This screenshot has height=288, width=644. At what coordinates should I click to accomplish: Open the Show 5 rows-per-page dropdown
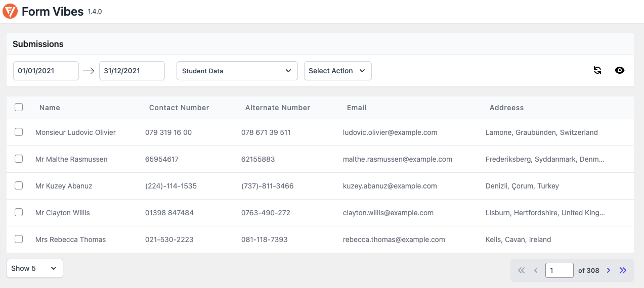pos(35,268)
